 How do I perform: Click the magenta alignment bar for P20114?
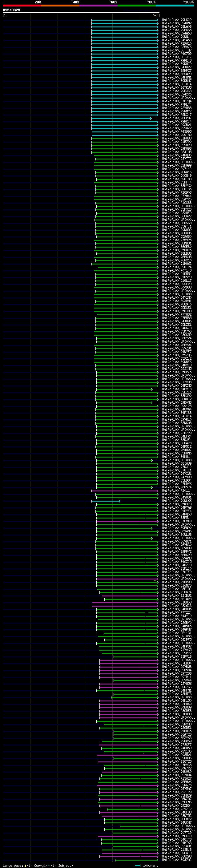[x=125, y=491]
